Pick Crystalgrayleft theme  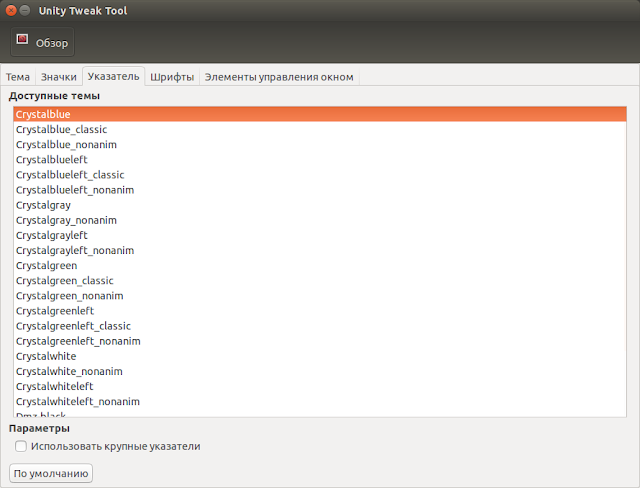(320, 235)
